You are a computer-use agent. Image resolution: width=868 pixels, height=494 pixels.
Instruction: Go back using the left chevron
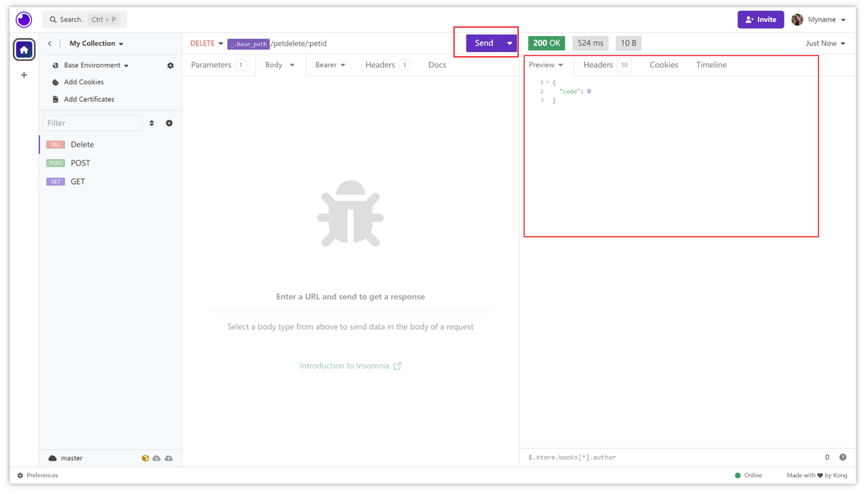click(50, 43)
